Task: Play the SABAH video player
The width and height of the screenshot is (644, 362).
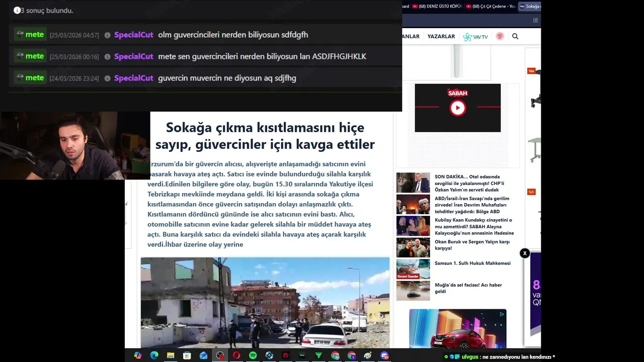Action: (x=457, y=108)
